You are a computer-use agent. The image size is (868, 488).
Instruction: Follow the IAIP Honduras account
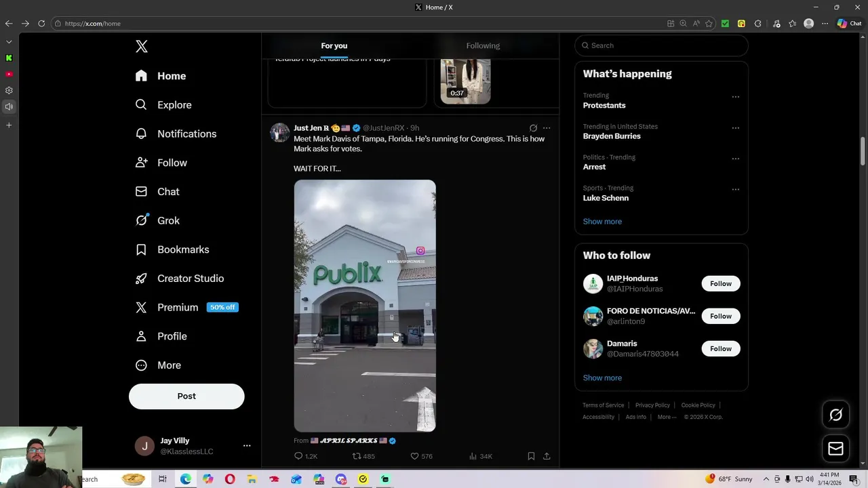tap(721, 283)
